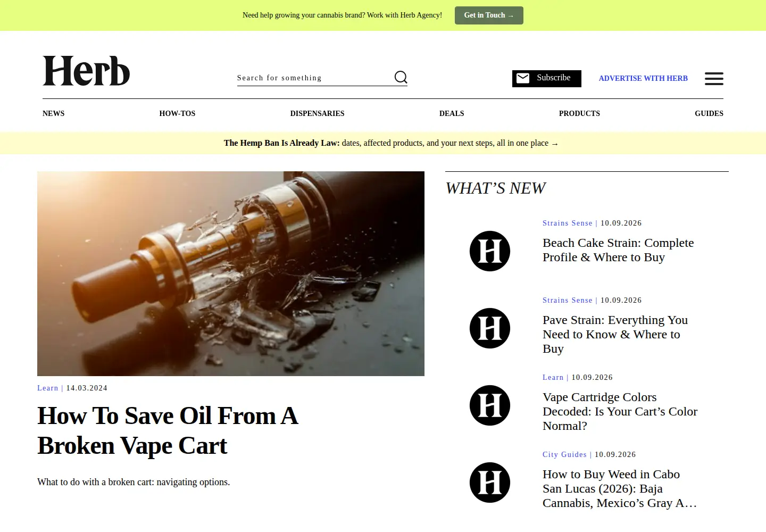Click the Get in Touch button
This screenshot has height=532, width=766.
click(489, 15)
